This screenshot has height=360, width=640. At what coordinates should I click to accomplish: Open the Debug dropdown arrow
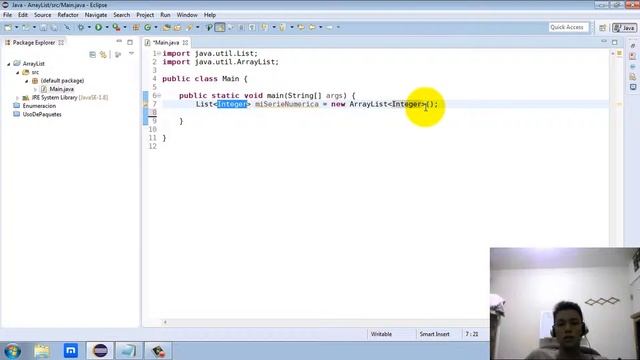(89, 27)
